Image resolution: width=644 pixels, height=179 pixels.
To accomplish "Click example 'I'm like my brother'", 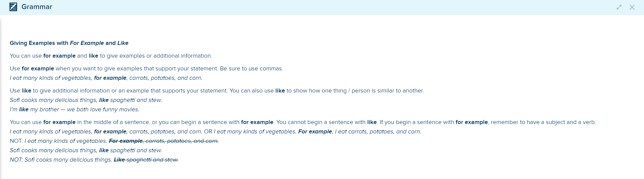I will [75, 109].
